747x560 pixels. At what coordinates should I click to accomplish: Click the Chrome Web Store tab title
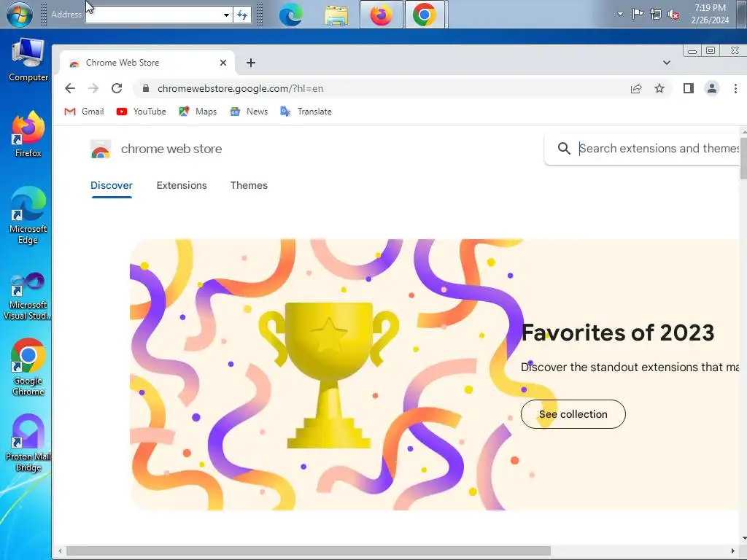pos(123,63)
